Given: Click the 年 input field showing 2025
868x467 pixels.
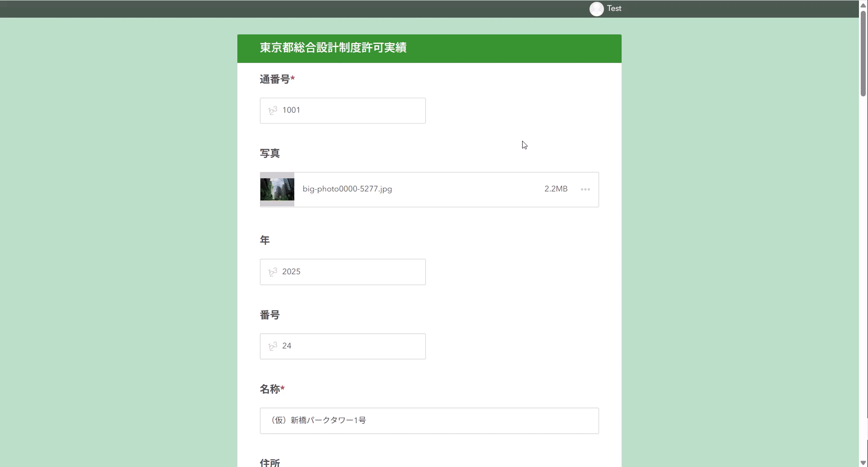Looking at the screenshot, I should tap(343, 272).
